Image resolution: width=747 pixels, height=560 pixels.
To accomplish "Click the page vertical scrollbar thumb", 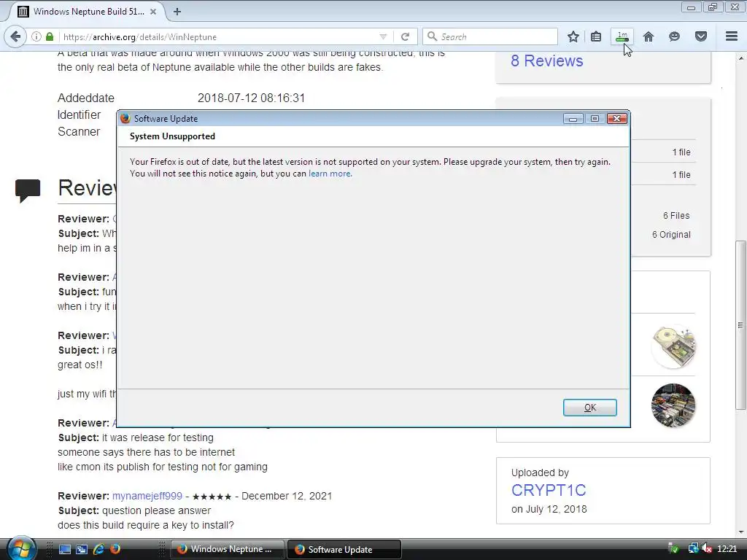I will 740,325.
